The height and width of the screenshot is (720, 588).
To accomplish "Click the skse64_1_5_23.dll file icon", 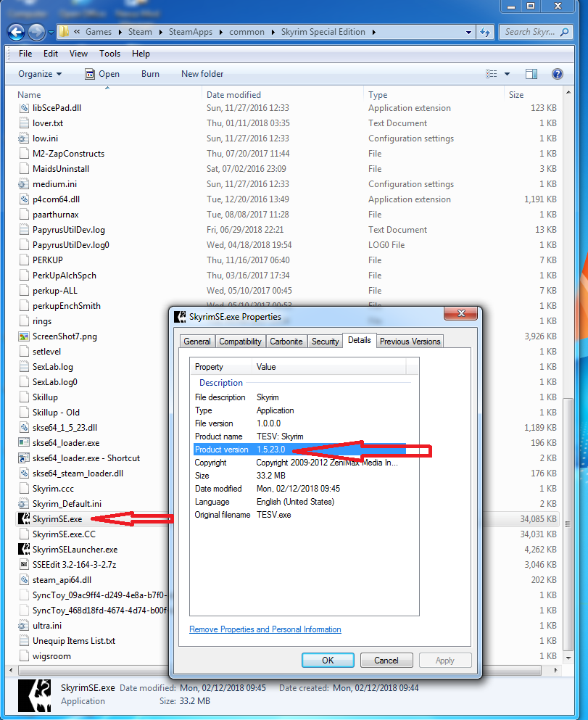I will (x=24, y=428).
